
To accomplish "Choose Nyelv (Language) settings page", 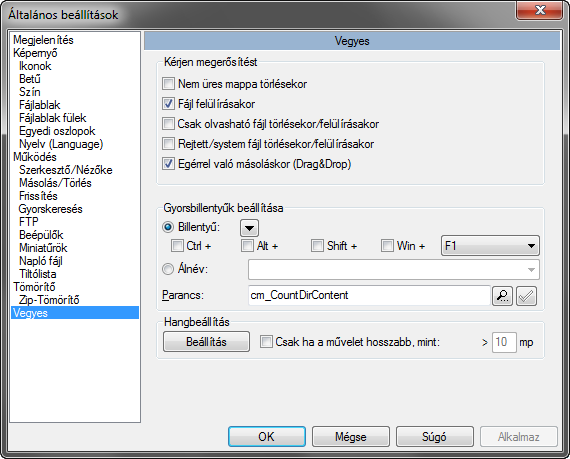I will [x=61, y=144].
